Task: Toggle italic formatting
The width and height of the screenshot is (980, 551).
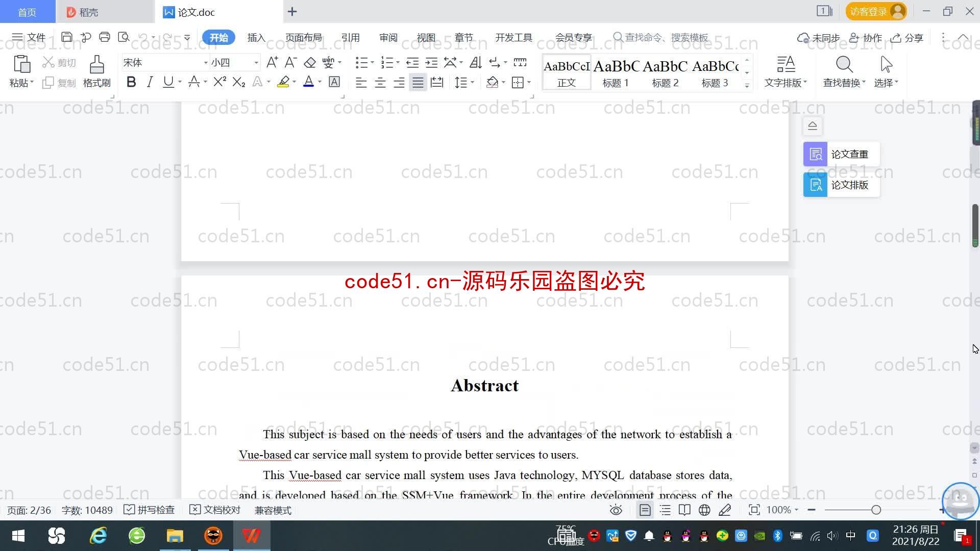Action: [150, 82]
